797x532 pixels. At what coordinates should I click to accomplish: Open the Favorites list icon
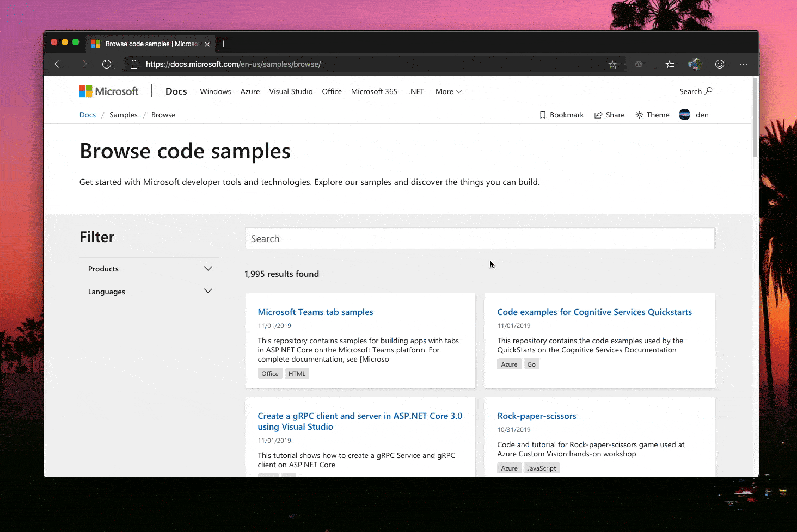[670, 64]
